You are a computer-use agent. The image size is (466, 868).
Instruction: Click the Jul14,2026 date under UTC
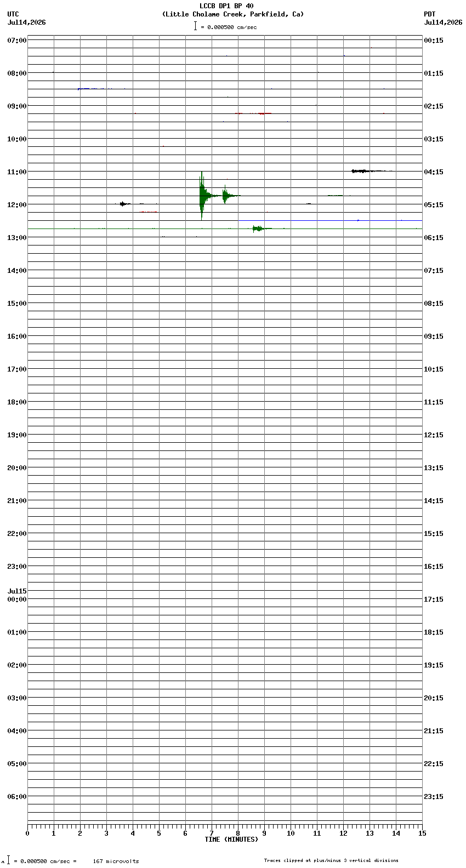27,22
